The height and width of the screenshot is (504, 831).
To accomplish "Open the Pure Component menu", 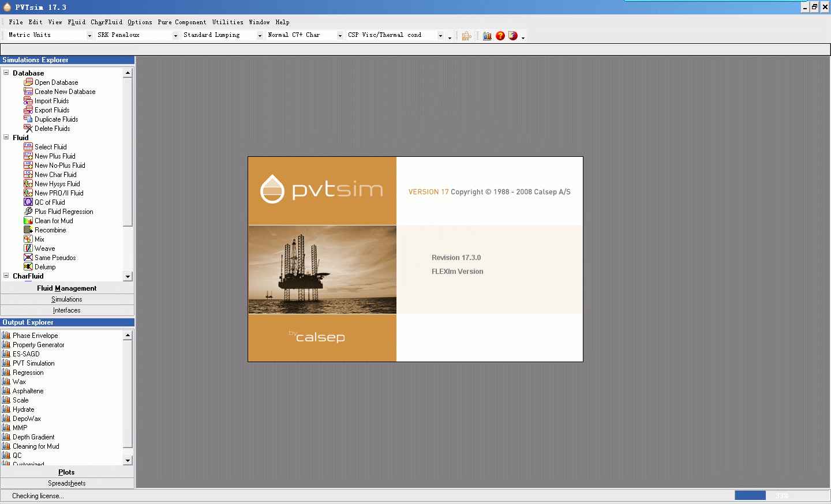I will 182,22.
